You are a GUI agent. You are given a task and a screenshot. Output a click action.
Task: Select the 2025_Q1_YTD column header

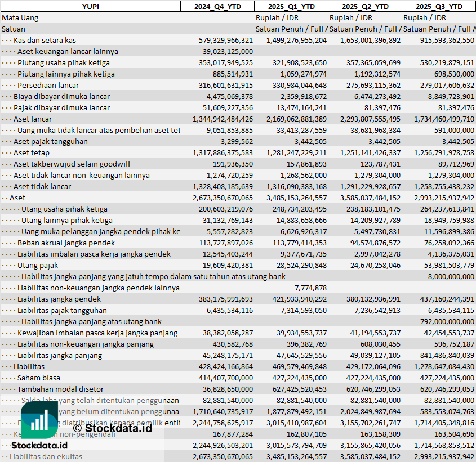pos(291,6)
